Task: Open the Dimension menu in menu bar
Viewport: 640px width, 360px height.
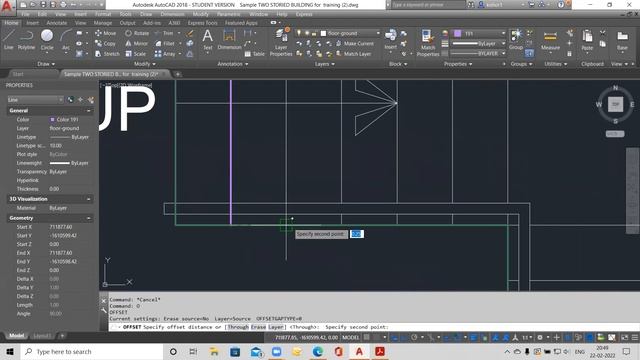Action: 173,14
